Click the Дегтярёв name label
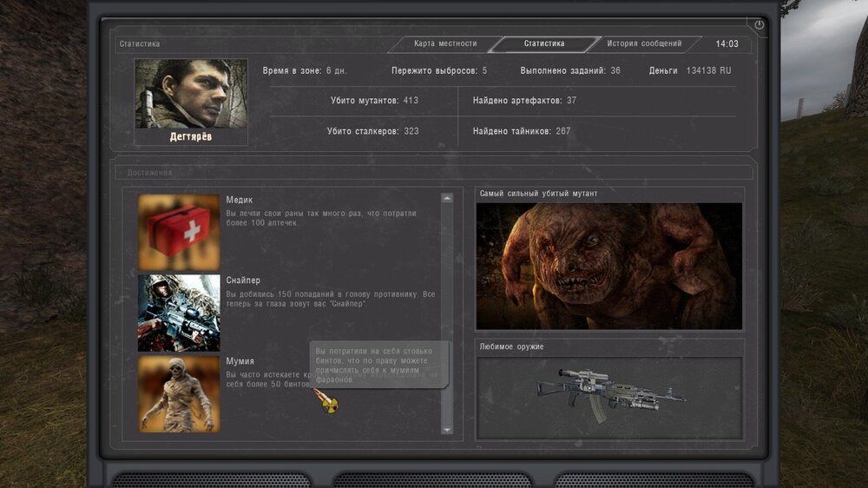 pos(191,137)
